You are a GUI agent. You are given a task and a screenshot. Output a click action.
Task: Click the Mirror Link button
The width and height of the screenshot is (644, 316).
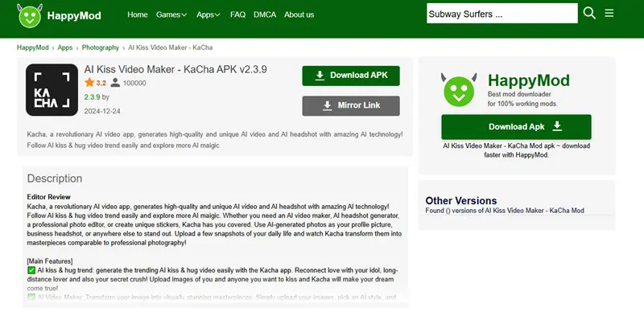[x=351, y=105]
